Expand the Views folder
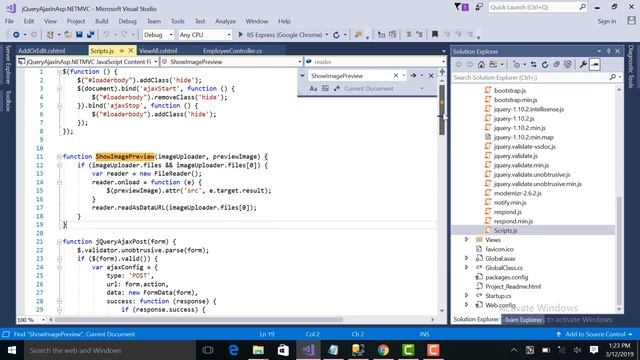The image size is (640, 360). coord(467,240)
